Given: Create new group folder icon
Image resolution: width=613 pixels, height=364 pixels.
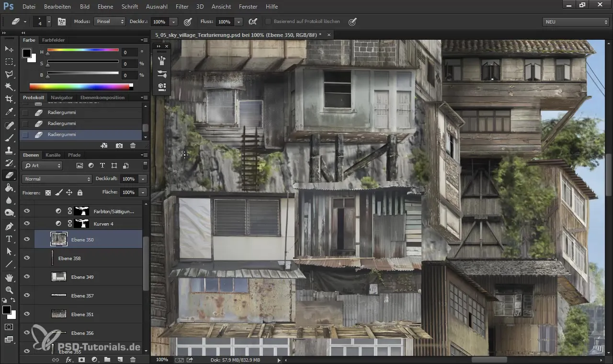Looking at the screenshot, I should click(107, 359).
